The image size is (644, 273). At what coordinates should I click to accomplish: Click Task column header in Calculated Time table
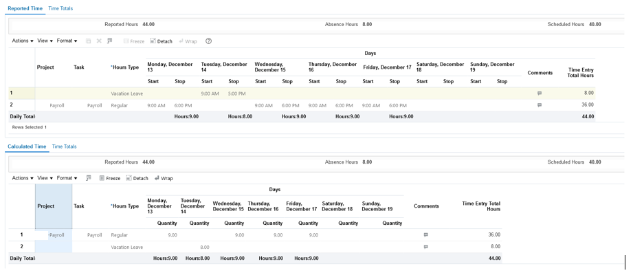[79, 206]
